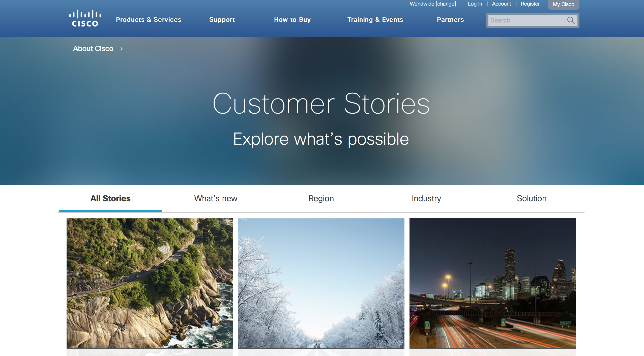Open the coastal cliff road story thumbnail
The height and width of the screenshot is (356, 644).
pos(150,283)
